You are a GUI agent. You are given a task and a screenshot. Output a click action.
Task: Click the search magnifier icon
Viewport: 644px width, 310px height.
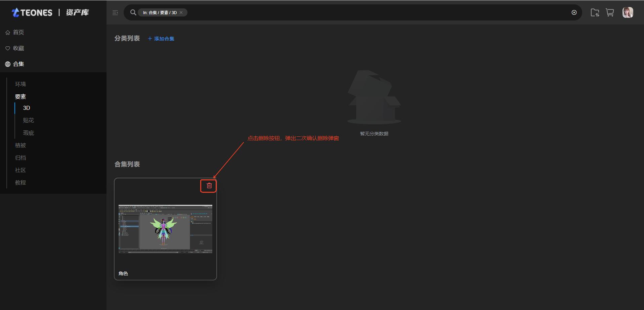pos(133,12)
